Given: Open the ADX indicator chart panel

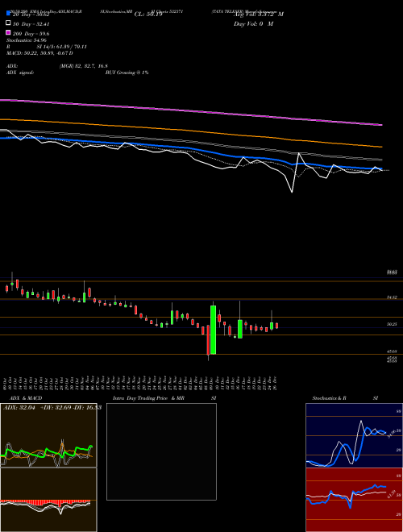Looking at the screenshot, I should pos(48,435).
